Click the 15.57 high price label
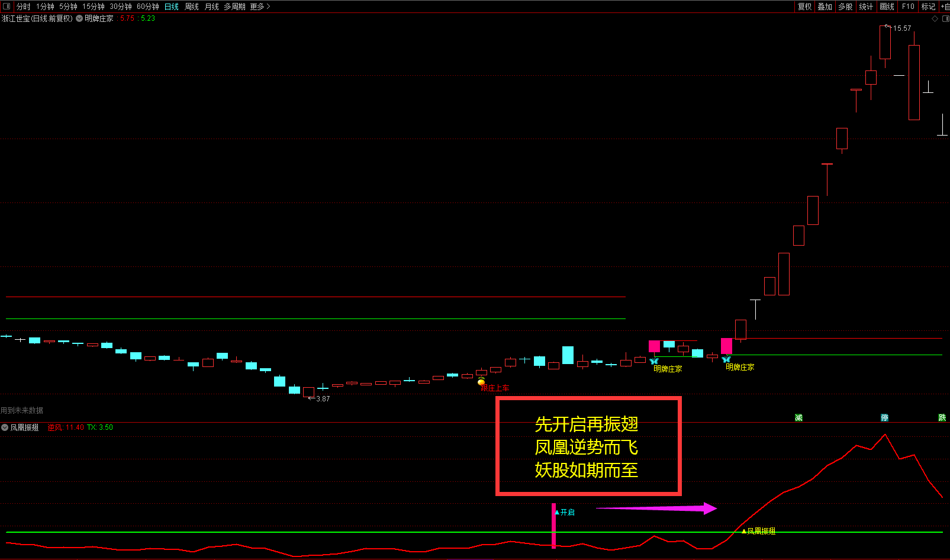The width and height of the screenshot is (950, 560). [902, 28]
